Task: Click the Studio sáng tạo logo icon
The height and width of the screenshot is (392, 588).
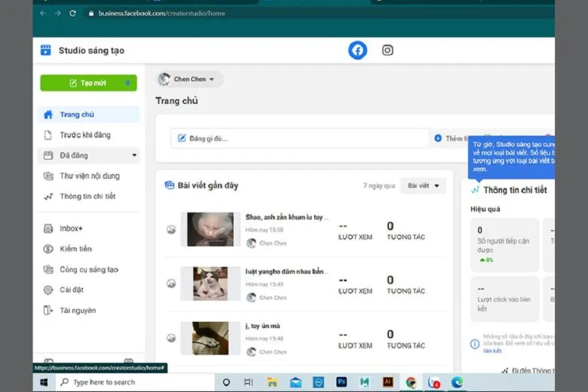Action: (46, 51)
